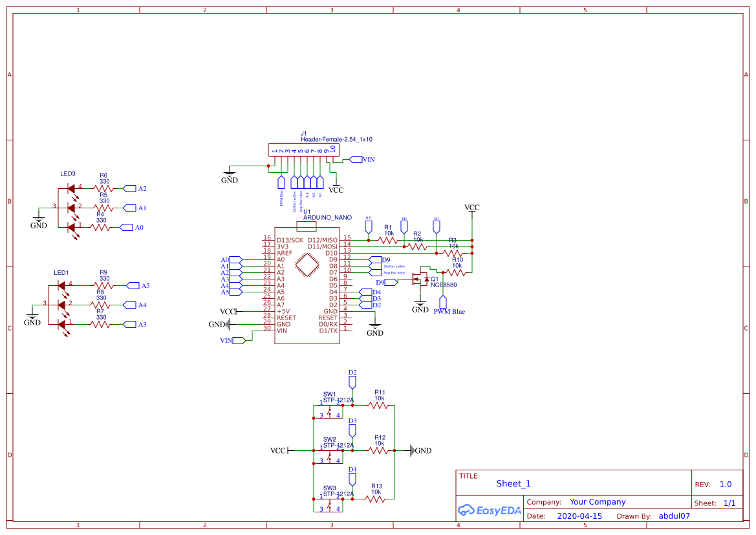
Task: Select resistor R10 near the MOSFET
Action: (x=456, y=272)
